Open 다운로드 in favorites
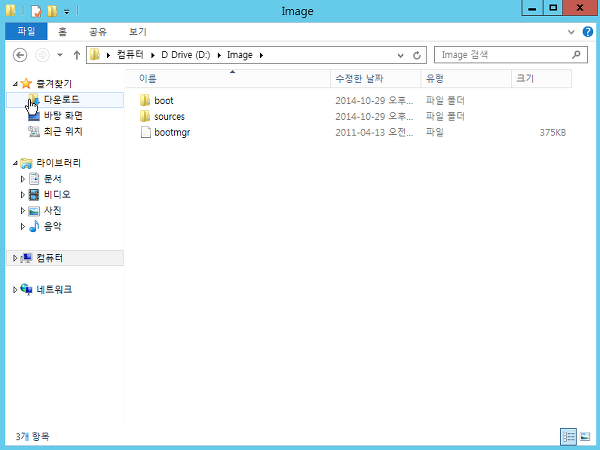 [x=61, y=99]
